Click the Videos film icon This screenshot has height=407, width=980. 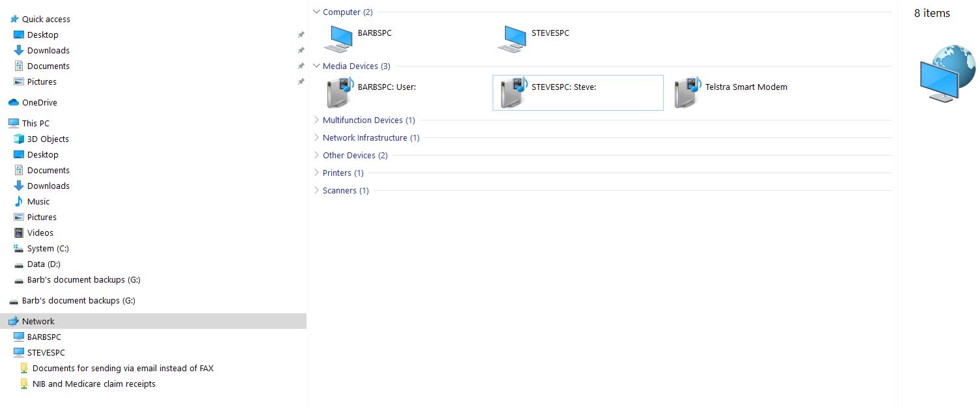pos(19,232)
